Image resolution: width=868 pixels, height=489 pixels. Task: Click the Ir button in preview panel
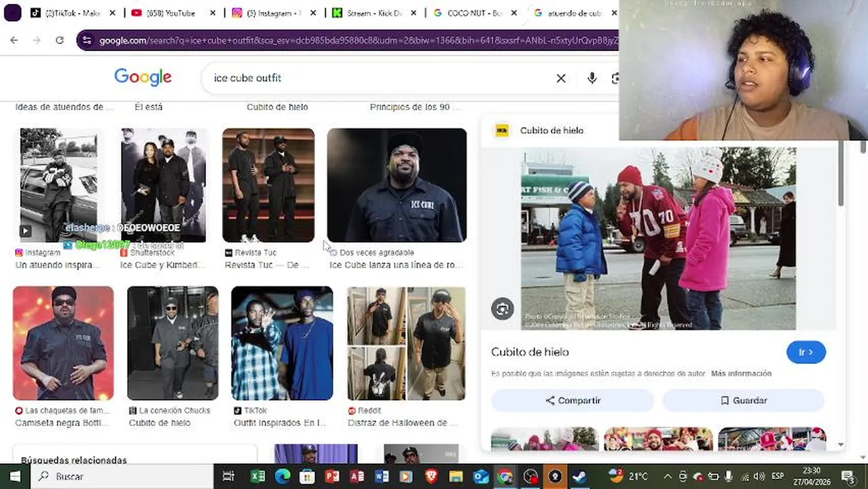click(806, 352)
